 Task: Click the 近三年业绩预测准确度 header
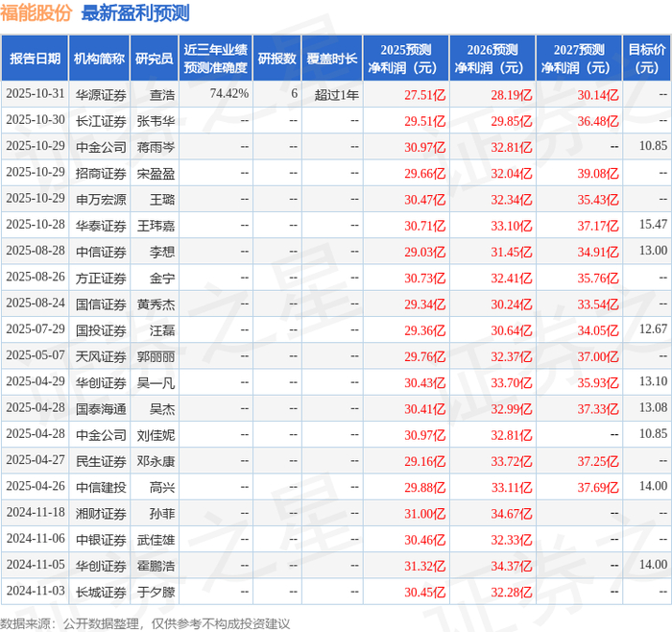tap(216, 59)
